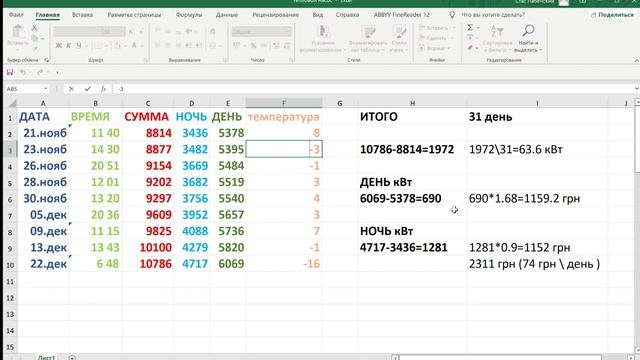Toggle bold Ж formatting
640x360 pixels.
click(x=58, y=45)
